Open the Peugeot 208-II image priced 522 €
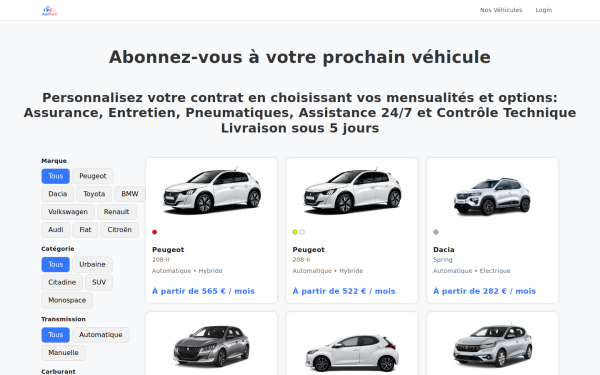Screen dimensions: 600x375 (352, 191)
